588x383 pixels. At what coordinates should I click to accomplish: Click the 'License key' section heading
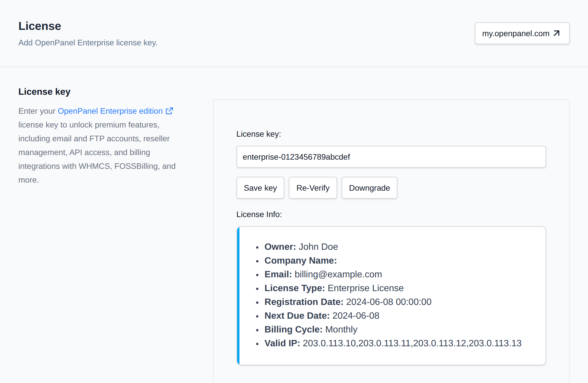pyautogui.click(x=45, y=92)
